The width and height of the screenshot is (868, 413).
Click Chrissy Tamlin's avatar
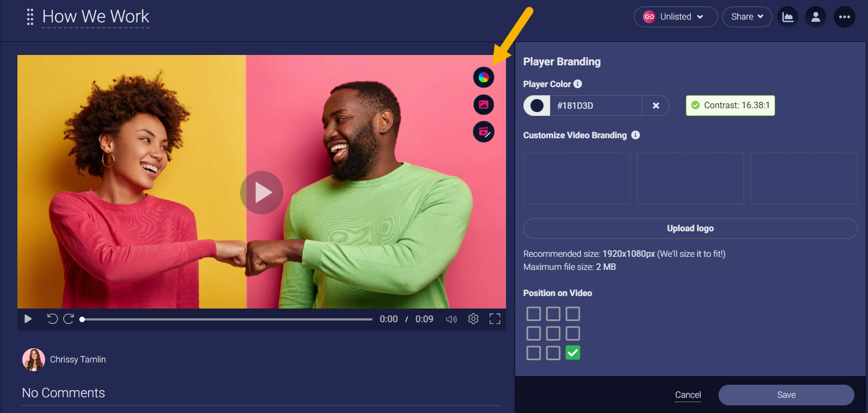34,360
